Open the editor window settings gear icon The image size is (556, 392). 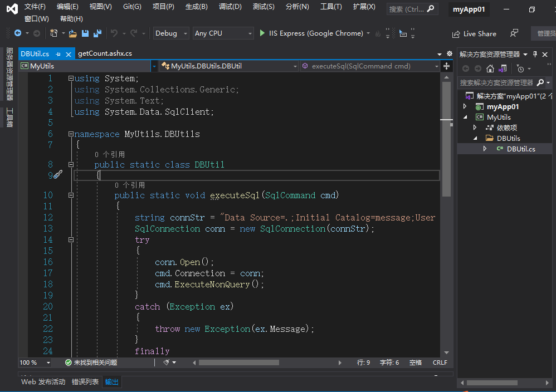click(x=450, y=53)
